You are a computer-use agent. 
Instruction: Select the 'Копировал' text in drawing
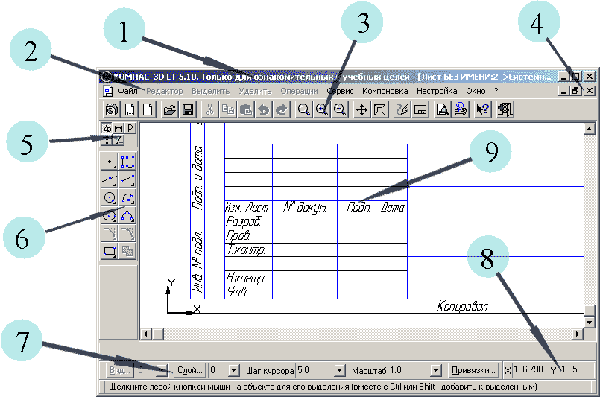tap(462, 306)
